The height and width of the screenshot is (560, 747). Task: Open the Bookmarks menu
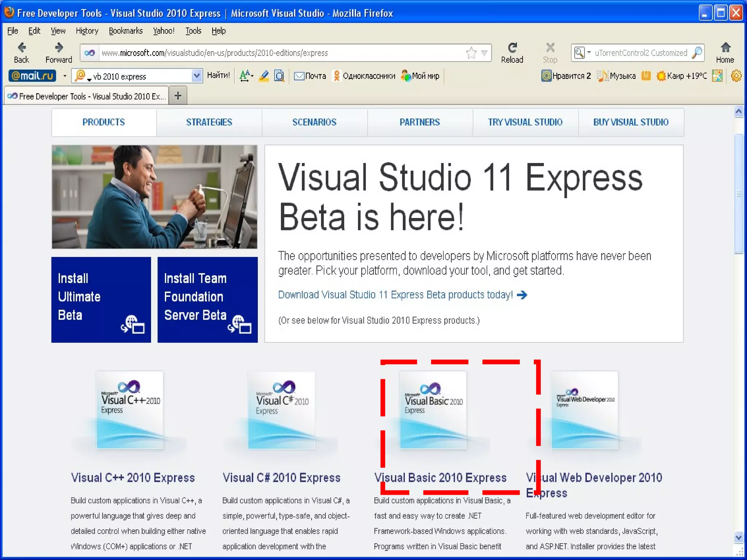pos(125,31)
